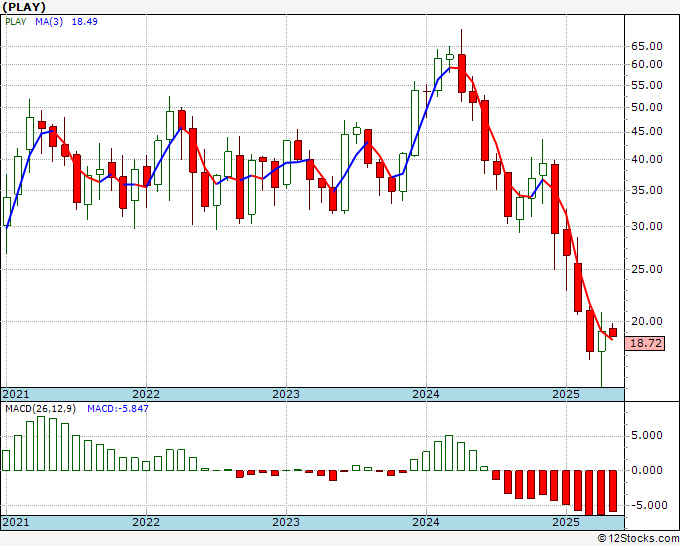
Task: Click 2025 on the MACD timeline
Action: coord(566,522)
